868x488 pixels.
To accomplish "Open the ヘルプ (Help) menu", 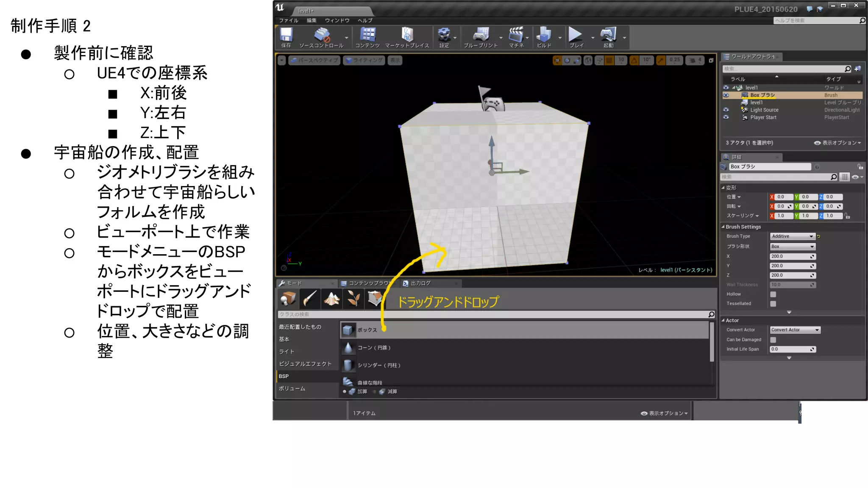I will [365, 20].
